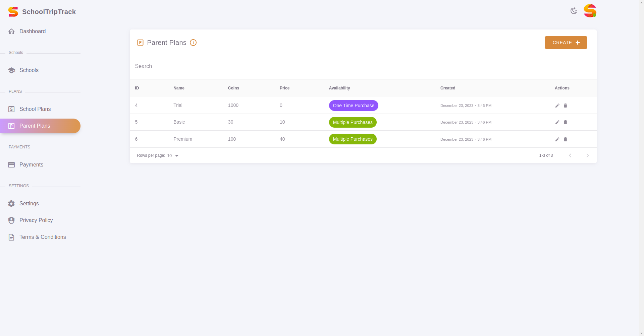Click the CREATE button
Image resolution: width=644 pixels, height=336 pixels.
(x=566, y=43)
